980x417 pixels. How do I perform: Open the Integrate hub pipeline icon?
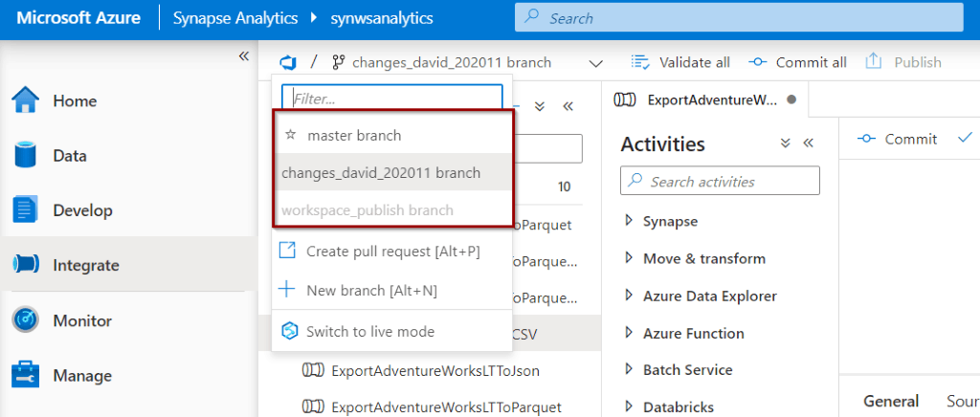(x=26, y=265)
